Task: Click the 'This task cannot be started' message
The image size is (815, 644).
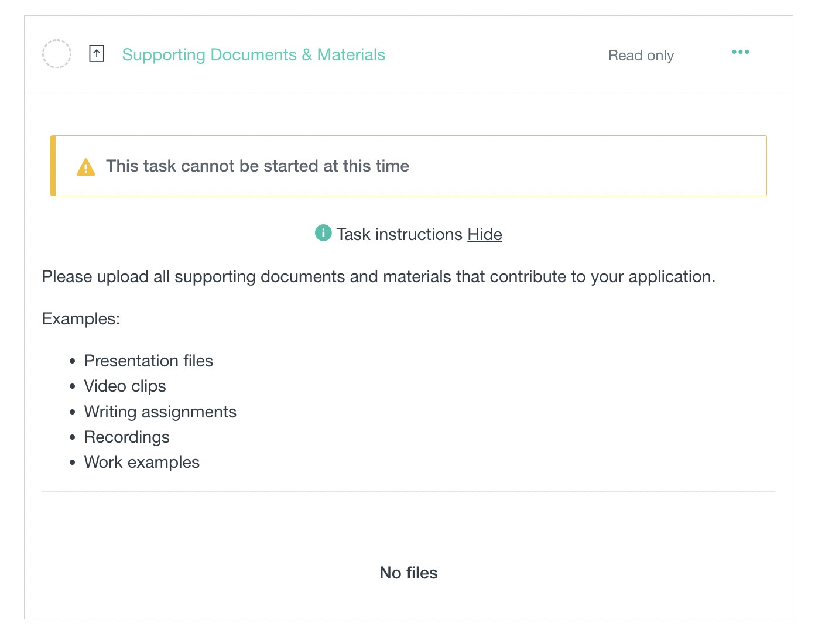Action: click(x=258, y=166)
